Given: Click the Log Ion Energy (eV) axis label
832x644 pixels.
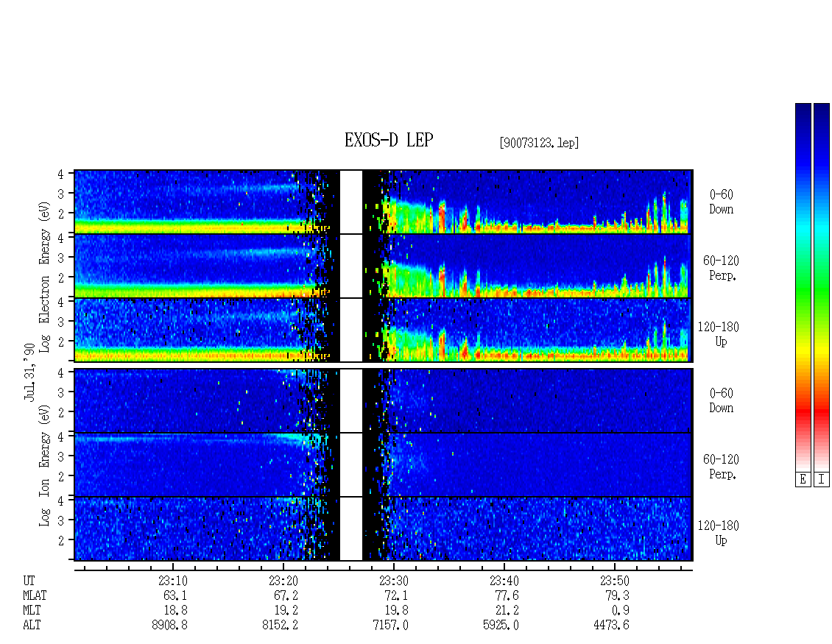Looking at the screenshot, I should (45, 466).
